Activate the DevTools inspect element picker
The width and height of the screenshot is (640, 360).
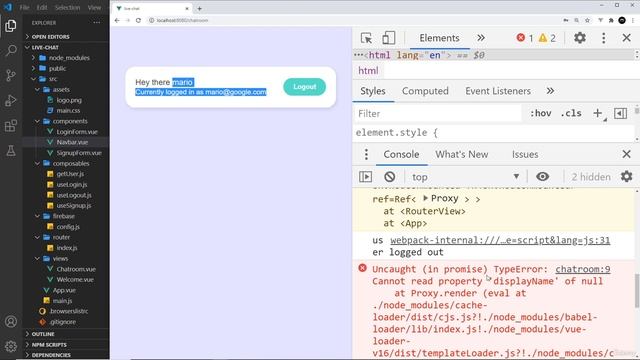coord(366,38)
